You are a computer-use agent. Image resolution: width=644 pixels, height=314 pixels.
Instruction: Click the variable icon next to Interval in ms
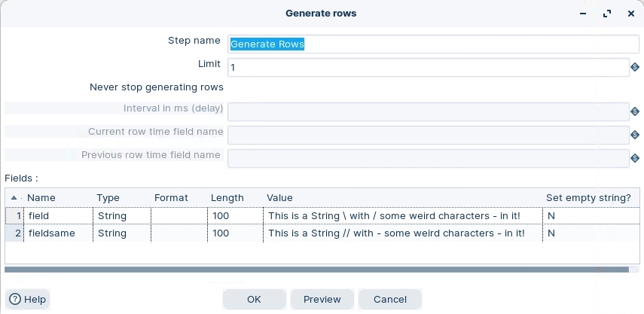point(635,111)
